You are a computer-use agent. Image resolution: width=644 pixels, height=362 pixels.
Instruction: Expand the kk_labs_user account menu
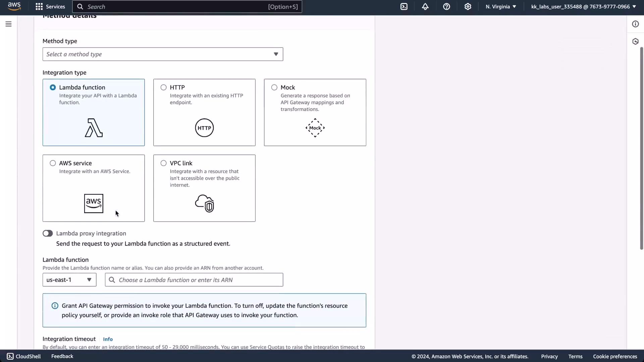[584, 7]
